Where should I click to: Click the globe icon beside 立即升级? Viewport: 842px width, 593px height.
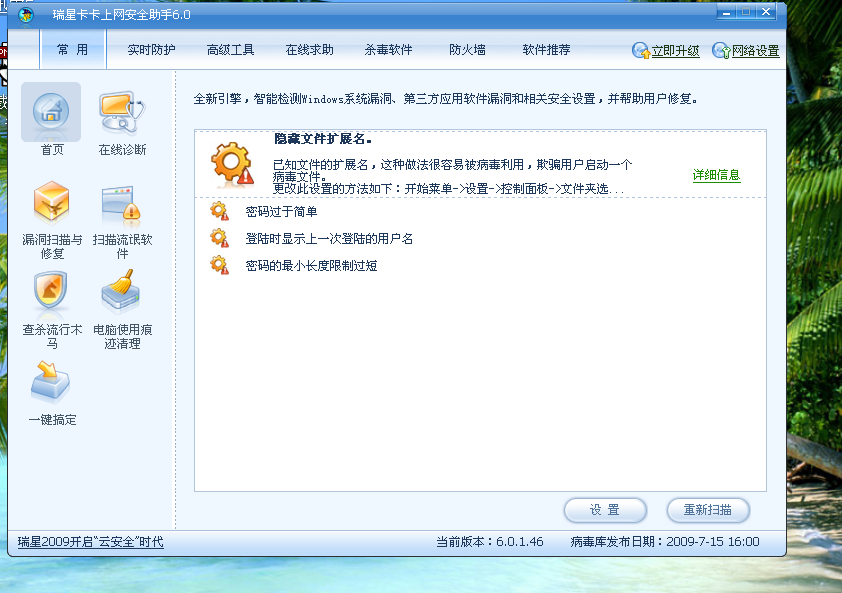coord(641,50)
